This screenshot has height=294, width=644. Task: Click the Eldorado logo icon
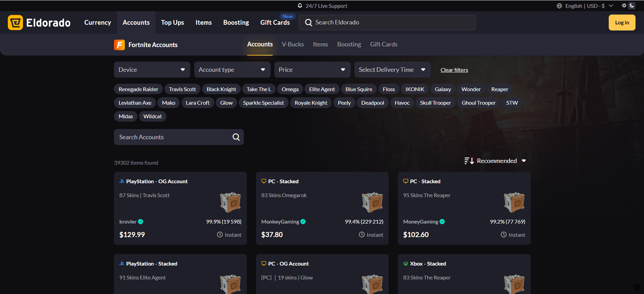click(x=15, y=23)
